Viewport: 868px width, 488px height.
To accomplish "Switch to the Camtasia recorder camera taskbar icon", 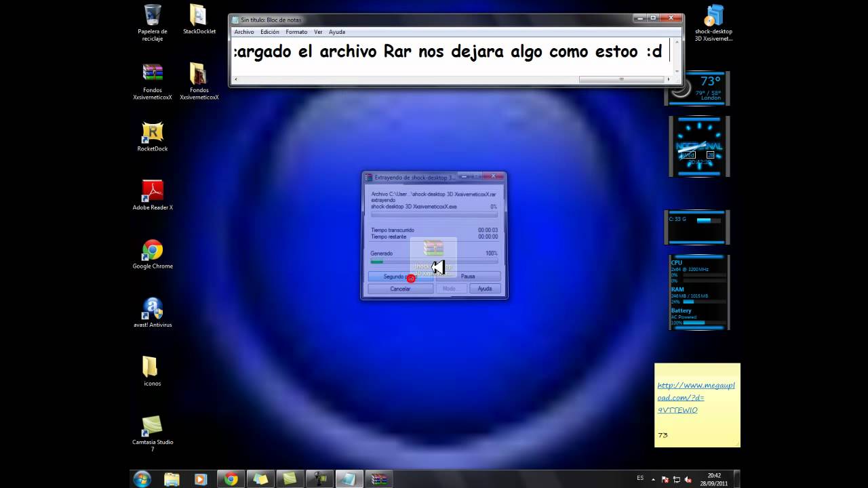I will (x=319, y=479).
